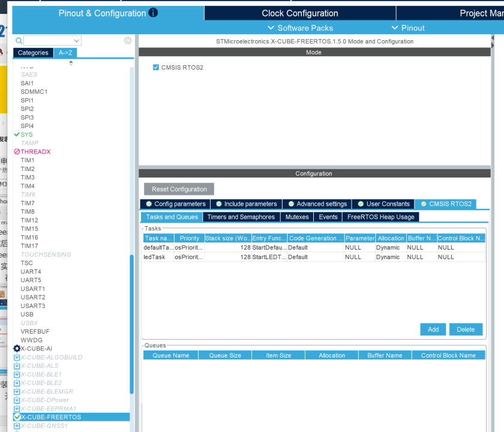Click check icon on Config parameters tab

pyautogui.click(x=149, y=204)
